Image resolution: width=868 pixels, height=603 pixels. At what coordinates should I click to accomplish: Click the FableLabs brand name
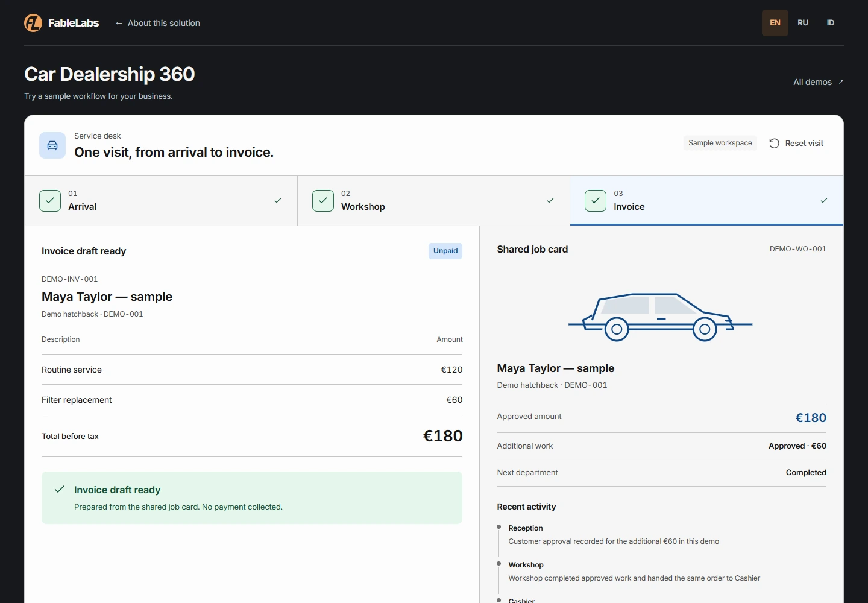74,23
